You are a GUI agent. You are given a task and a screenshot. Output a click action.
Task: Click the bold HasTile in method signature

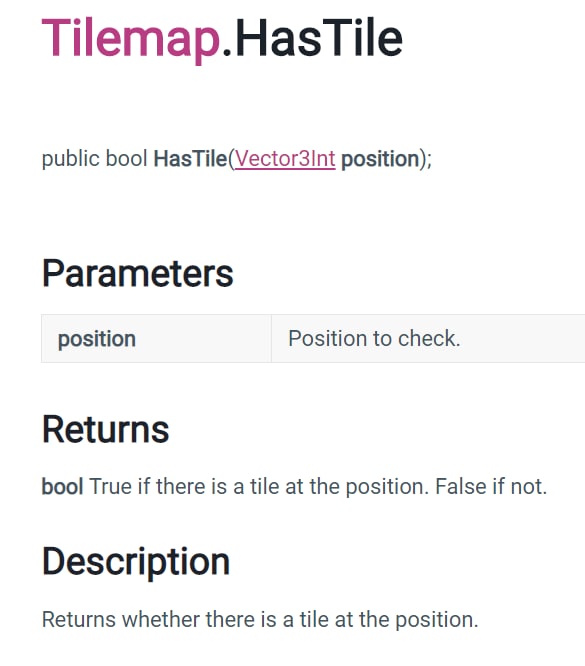[190, 159]
